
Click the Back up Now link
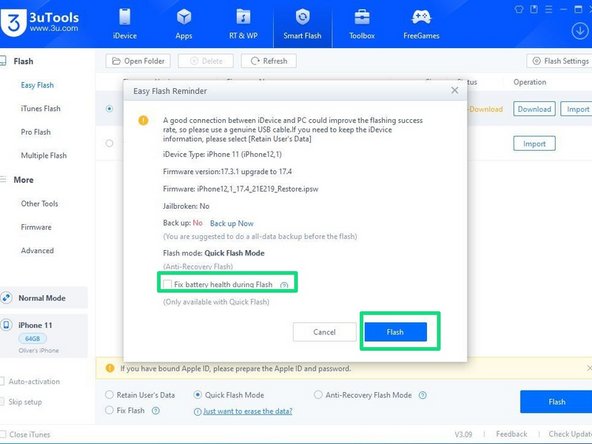click(231, 223)
